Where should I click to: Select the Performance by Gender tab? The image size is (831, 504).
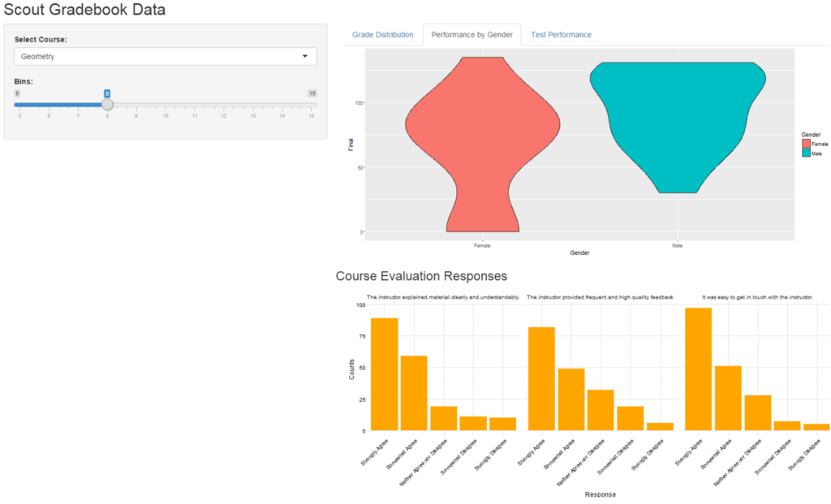click(471, 35)
